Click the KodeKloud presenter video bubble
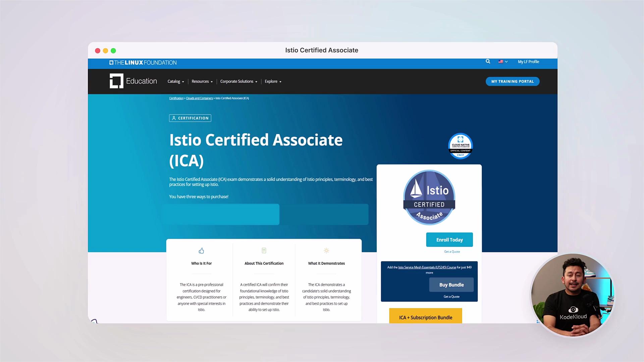 573,295
